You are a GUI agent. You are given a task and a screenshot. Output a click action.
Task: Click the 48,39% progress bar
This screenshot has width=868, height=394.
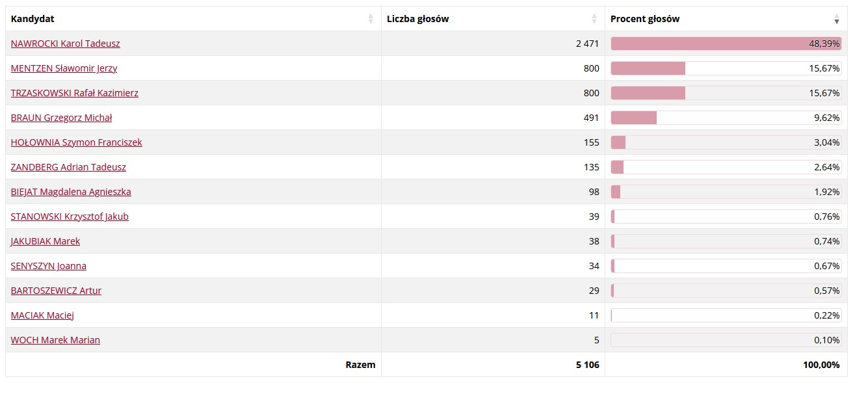click(x=726, y=44)
